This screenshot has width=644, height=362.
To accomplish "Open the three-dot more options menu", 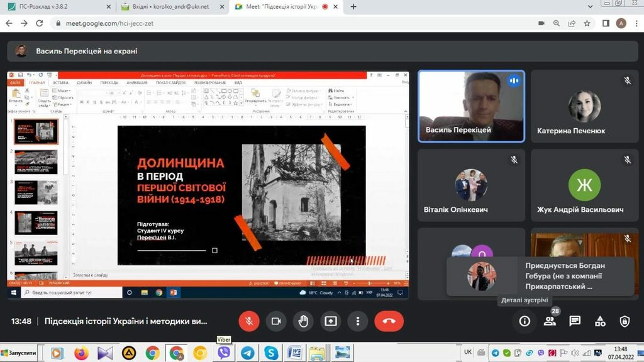I will [x=357, y=321].
